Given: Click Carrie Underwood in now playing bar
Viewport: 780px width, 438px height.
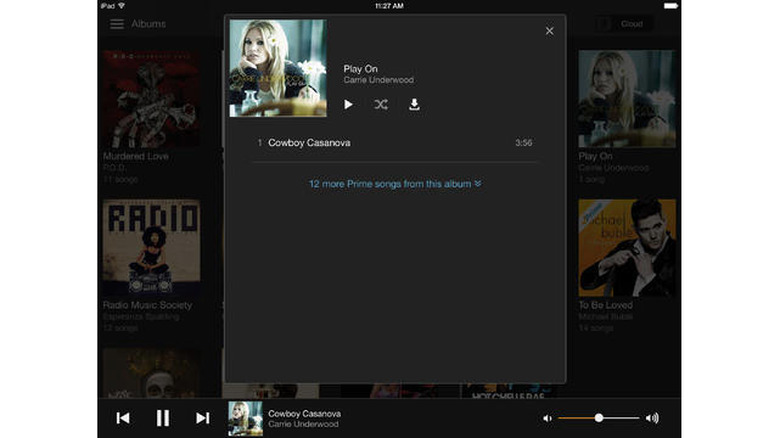Looking at the screenshot, I should [303, 425].
